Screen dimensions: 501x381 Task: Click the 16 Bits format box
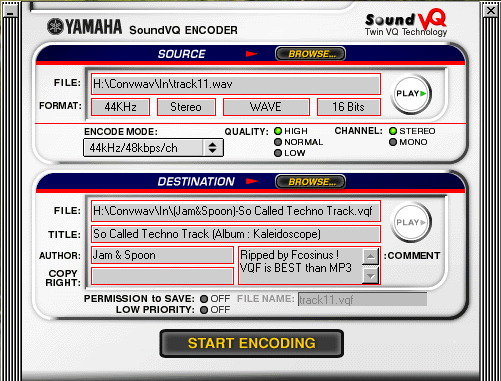348,107
